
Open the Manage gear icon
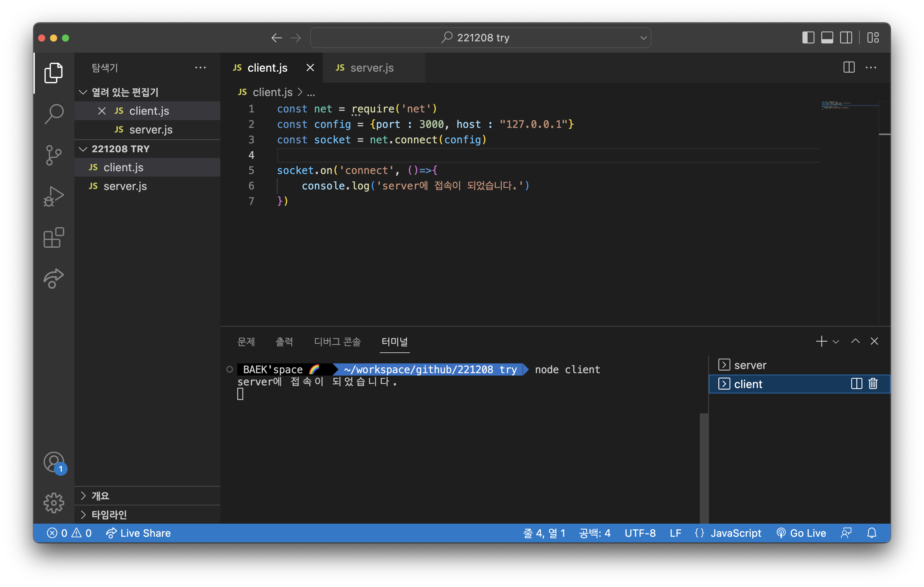tap(54, 503)
